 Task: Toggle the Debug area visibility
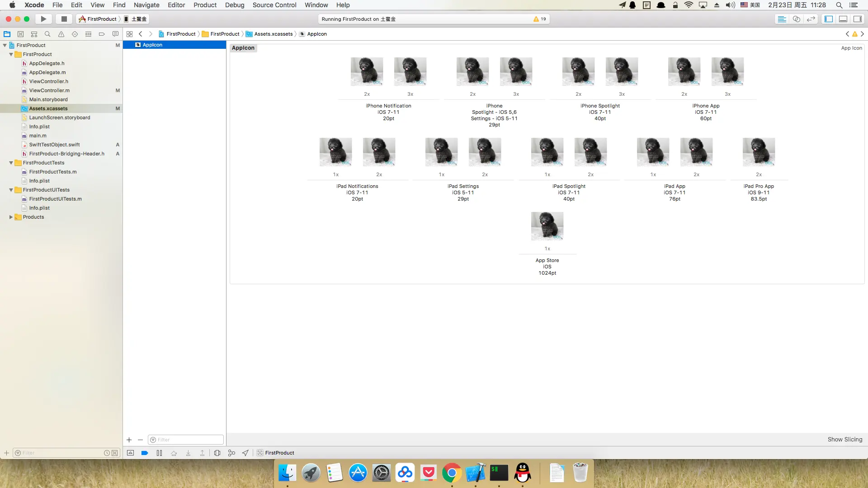[x=843, y=19]
